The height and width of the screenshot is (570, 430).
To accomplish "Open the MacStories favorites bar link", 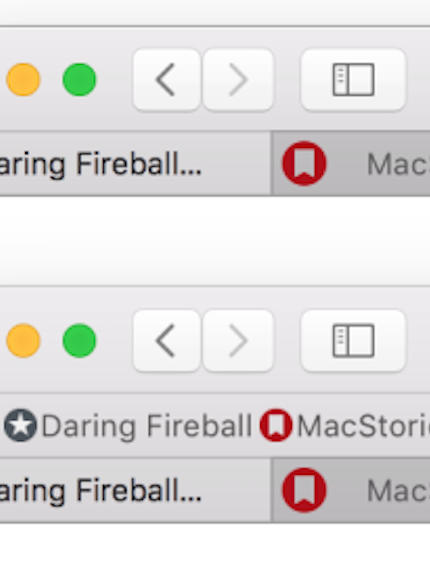I will pyautogui.click(x=363, y=426).
